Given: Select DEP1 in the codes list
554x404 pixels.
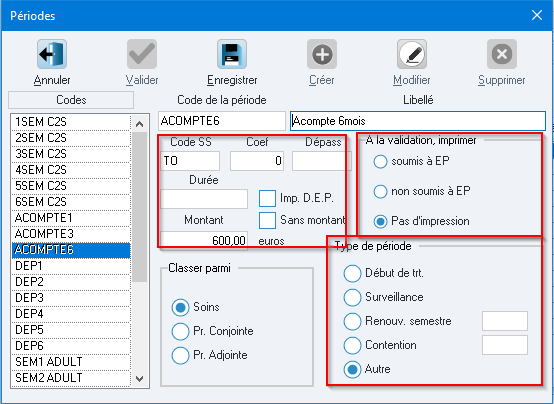Looking at the screenshot, I should coord(71,265).
